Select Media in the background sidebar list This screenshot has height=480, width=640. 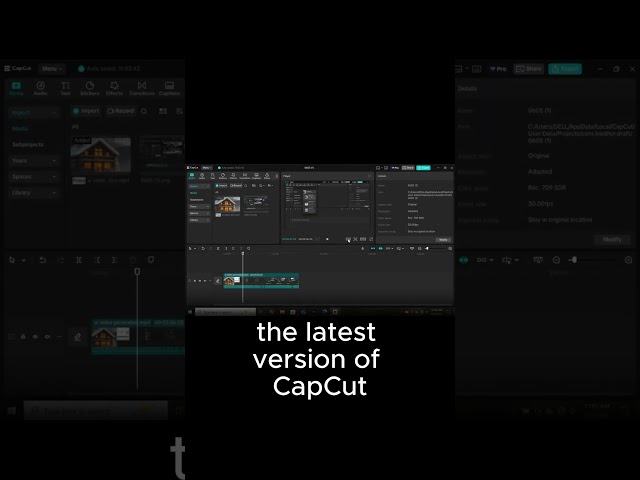click(20, 128)
